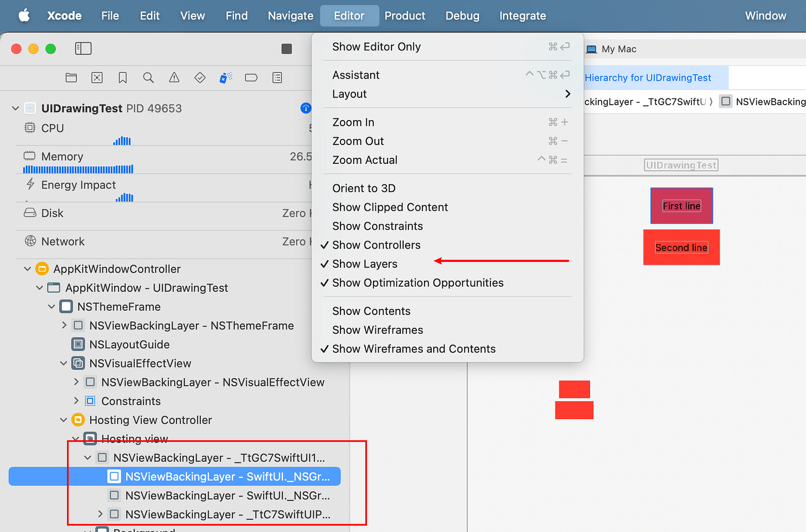
Task: Open the Breakpoint navigator icon
Action: pyautogui.click(x=251, y=78)
